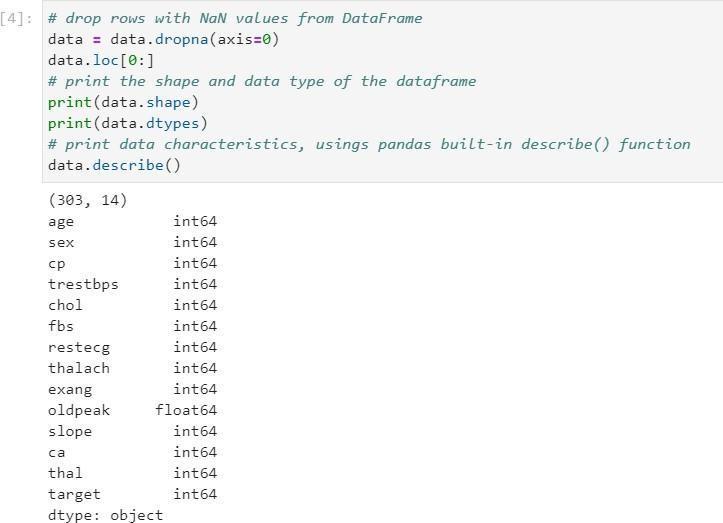Place cursor on the data.loc[0:] line
Image resolution: width=723 pixels, height=523 pixels.
[x=101, y=61]
